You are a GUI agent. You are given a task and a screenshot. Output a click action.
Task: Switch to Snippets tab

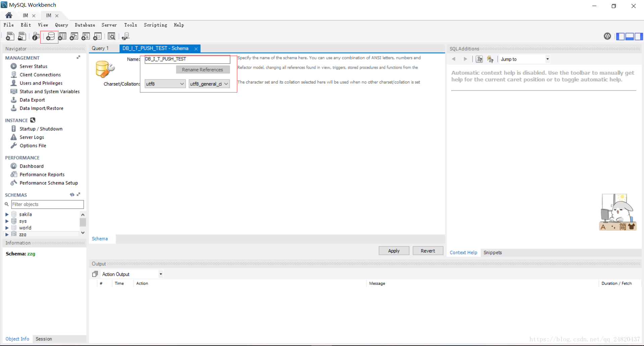[493, 252]
